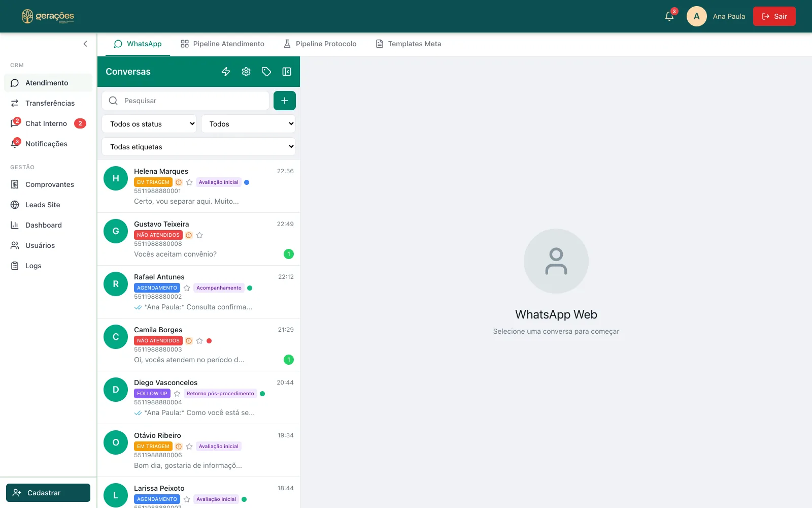
Task: Go to Comprovantes in the sidebar
Action: click(48, 184)
